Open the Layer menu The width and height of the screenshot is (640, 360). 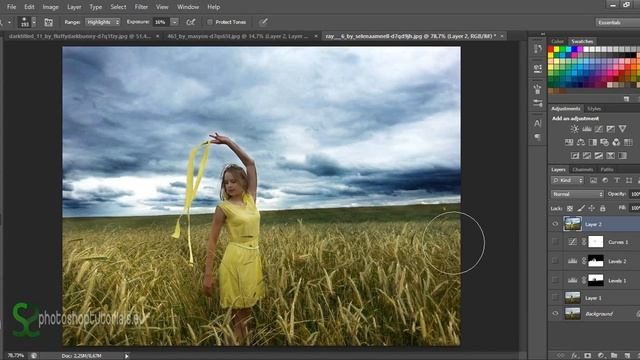click(x=74, y=7)
